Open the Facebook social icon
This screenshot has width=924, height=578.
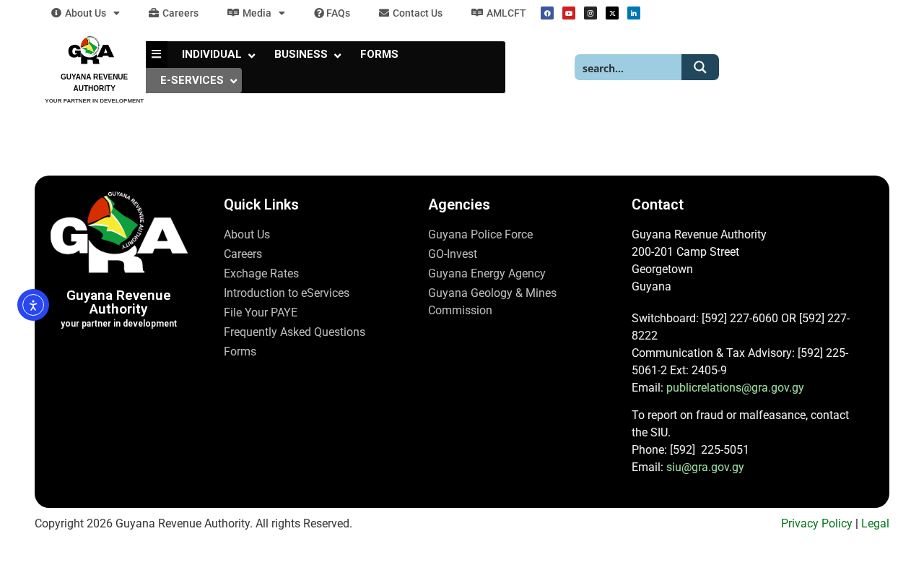tap(547, 13)
